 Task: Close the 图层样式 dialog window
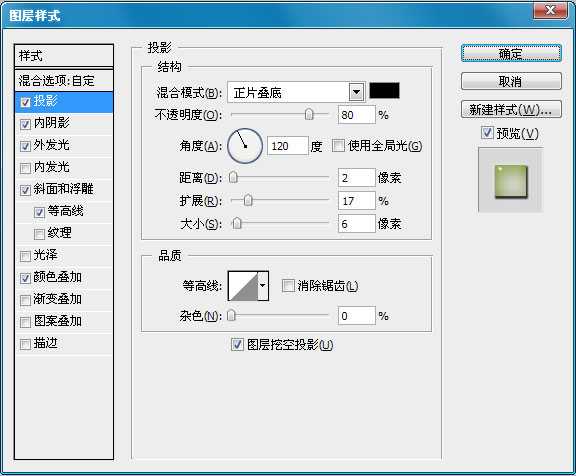click(x=550, y=10)
